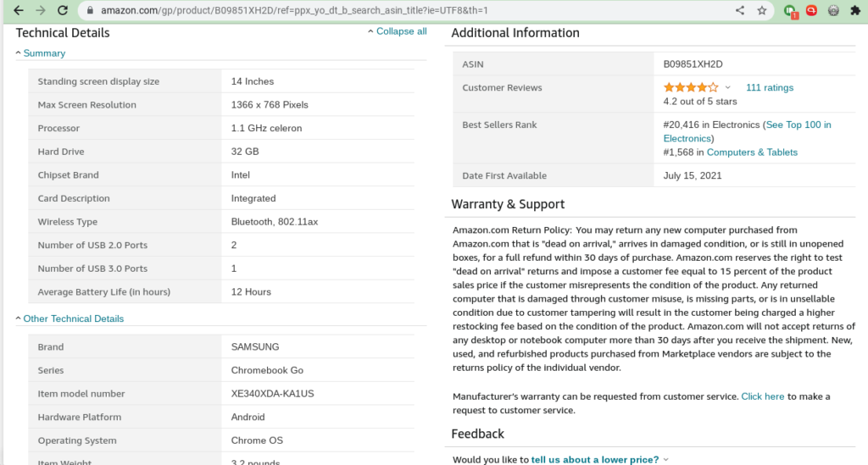
Task: Click the '32 GB' hard drive value
Action: point(245,152)
